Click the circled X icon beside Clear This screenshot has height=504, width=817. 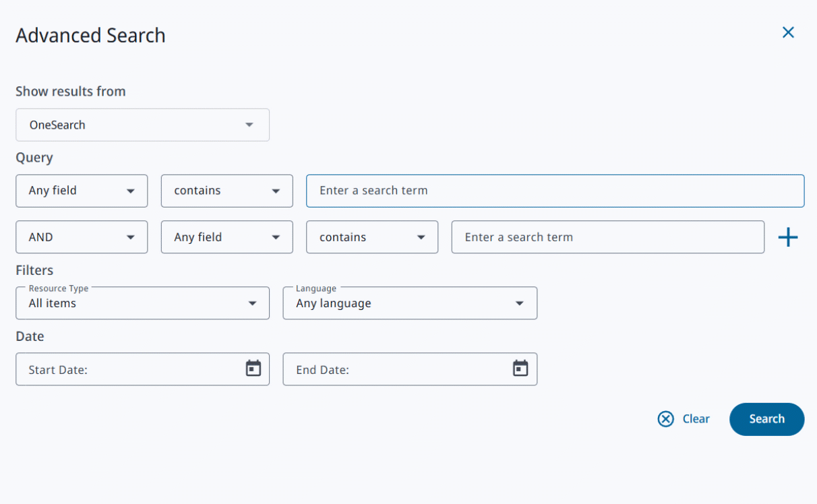665,419
